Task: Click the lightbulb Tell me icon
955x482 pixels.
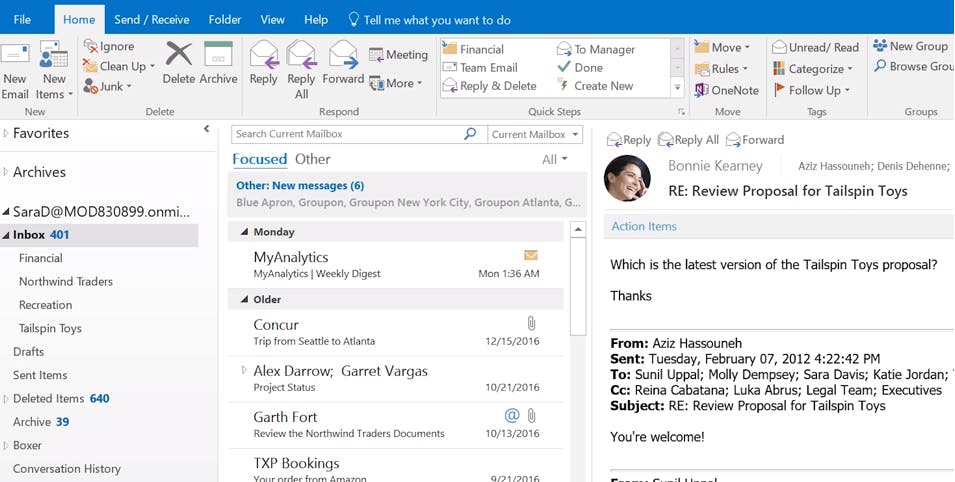Action: tap(353, 19)
